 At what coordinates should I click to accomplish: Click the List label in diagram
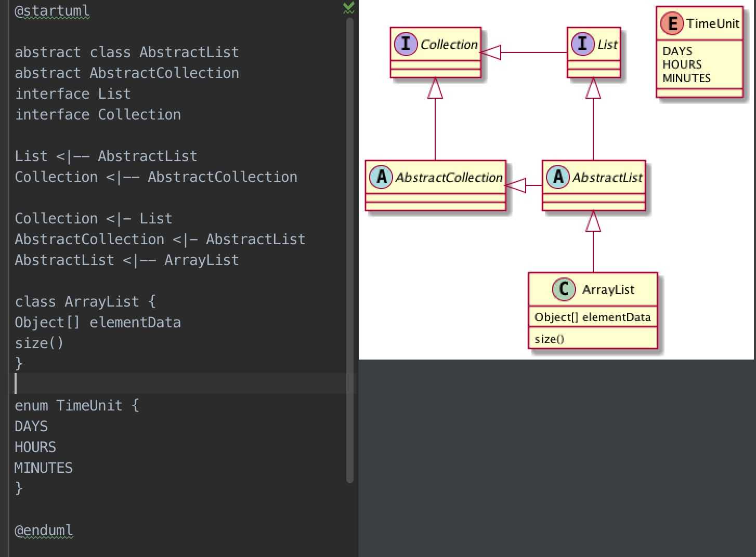(x=607, y=44)
